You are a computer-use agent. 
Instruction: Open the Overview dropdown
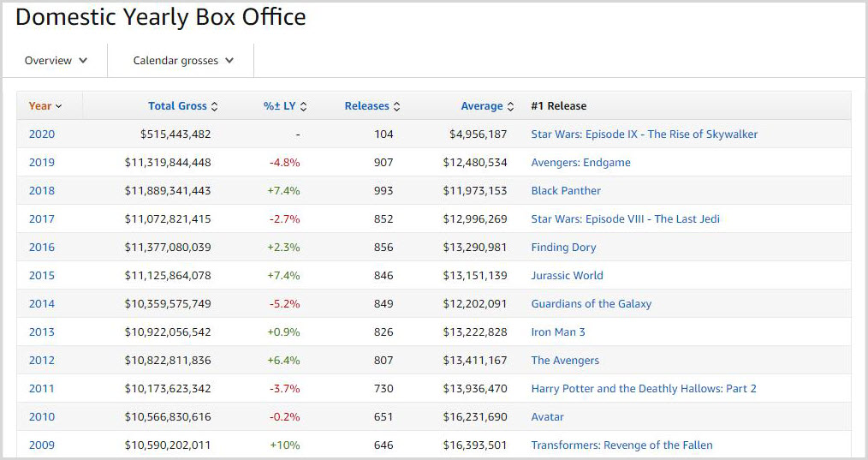tap(56, 61)
